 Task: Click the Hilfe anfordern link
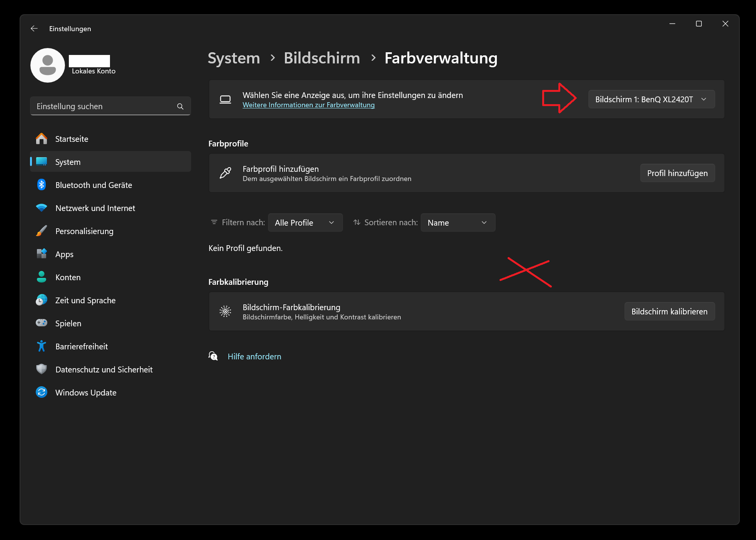point(254,356)
